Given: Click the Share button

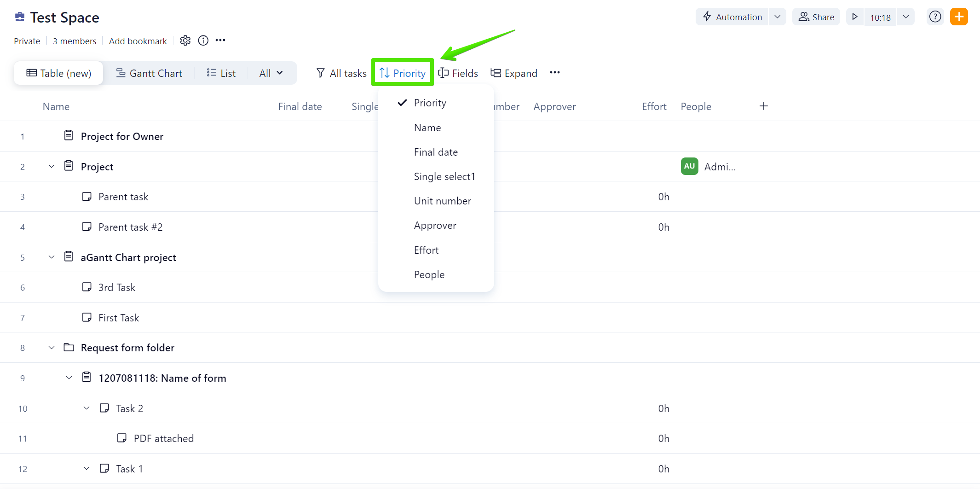Looking at the screenshot, I should click(816, 17).
